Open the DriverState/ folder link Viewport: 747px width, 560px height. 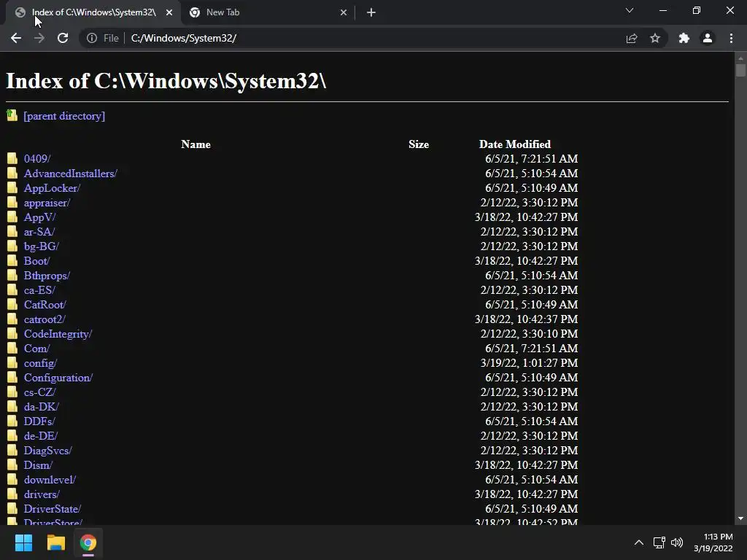click(53, 508)
